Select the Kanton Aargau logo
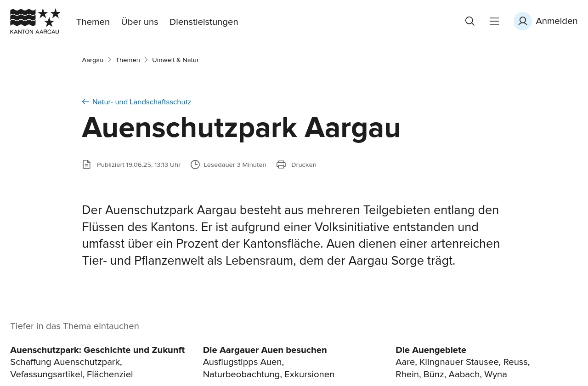 [35, 21]
